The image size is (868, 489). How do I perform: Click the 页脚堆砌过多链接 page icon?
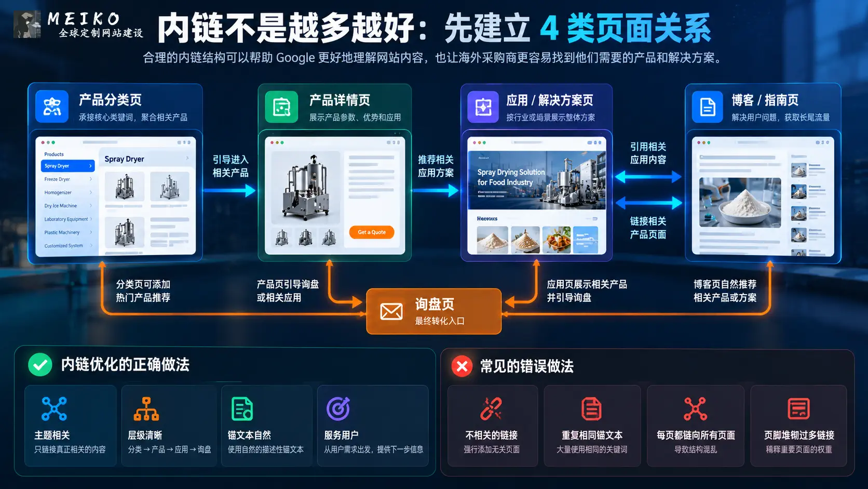798,408
